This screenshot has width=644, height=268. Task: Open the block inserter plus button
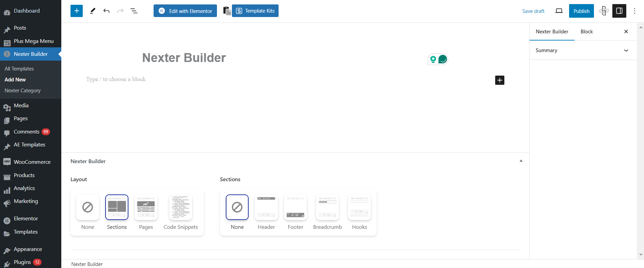point(77,11)
